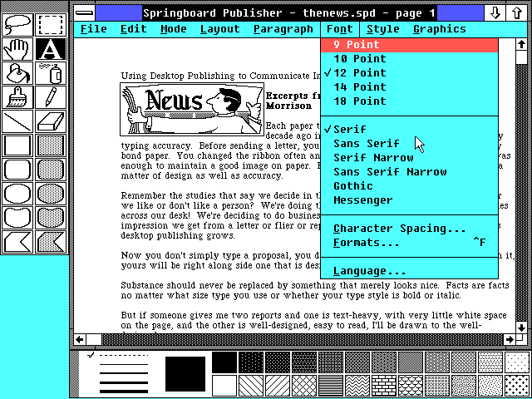Screen dimensions: 532x399
Task: Select the filled Rectangle tool
Action: click(x=51, y=145)
